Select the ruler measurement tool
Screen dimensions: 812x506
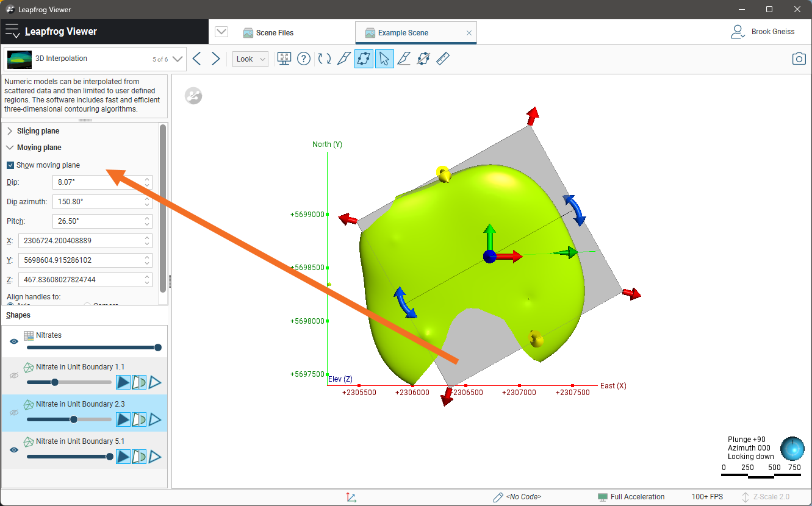(x=443, y=59)
